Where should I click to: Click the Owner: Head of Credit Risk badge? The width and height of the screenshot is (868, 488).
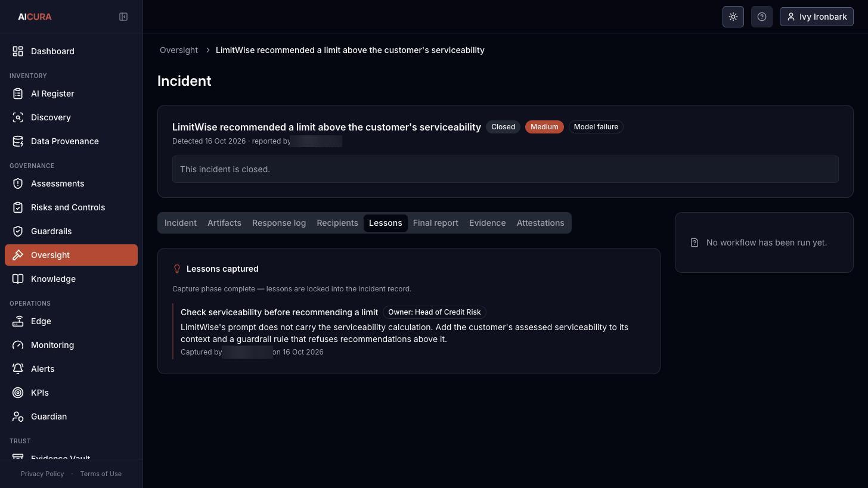[x=435, y=312]
